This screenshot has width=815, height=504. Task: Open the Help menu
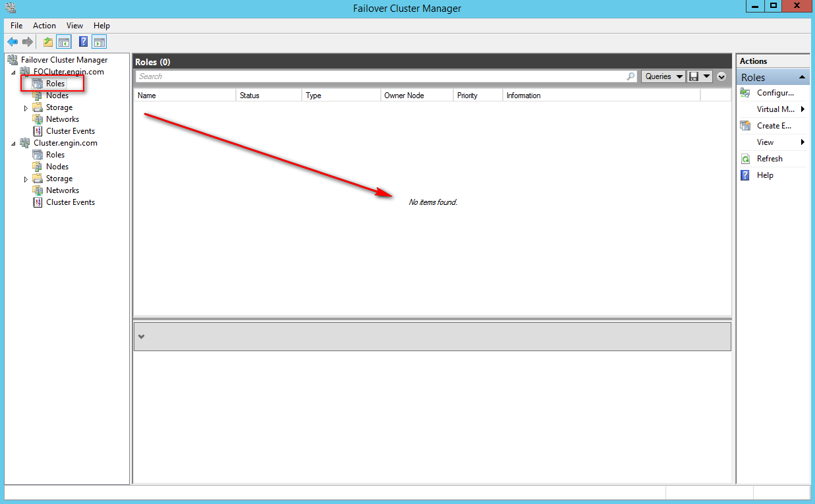point(101,26)
